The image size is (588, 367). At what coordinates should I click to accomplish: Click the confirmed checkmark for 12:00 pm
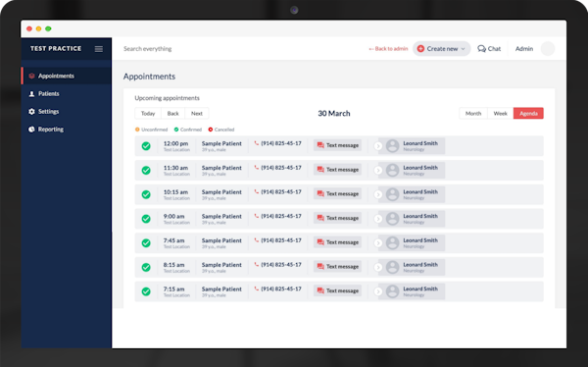tap(146, 146)
